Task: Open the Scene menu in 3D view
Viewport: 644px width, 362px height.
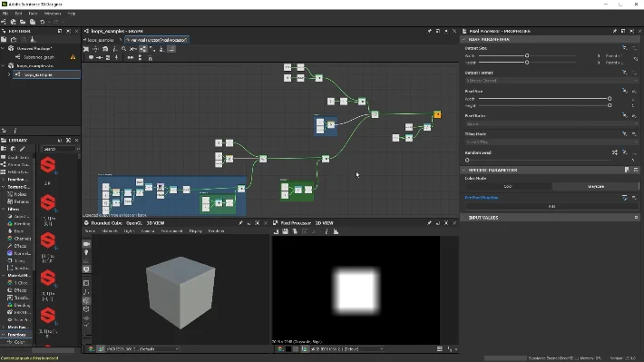Action: point(90,231)
